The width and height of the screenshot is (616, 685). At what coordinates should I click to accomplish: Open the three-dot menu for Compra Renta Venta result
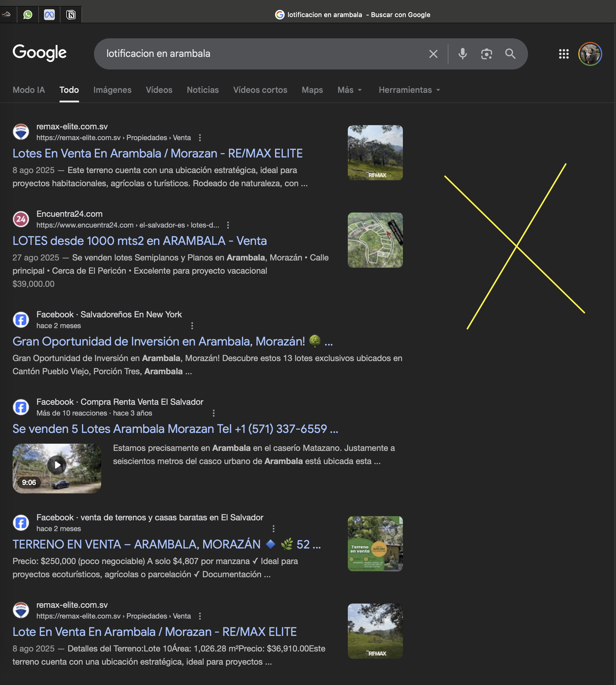tap(214, 413)
